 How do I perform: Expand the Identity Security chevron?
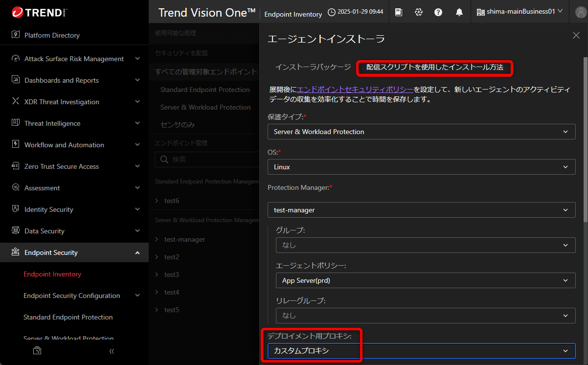[x=137, y=209]
